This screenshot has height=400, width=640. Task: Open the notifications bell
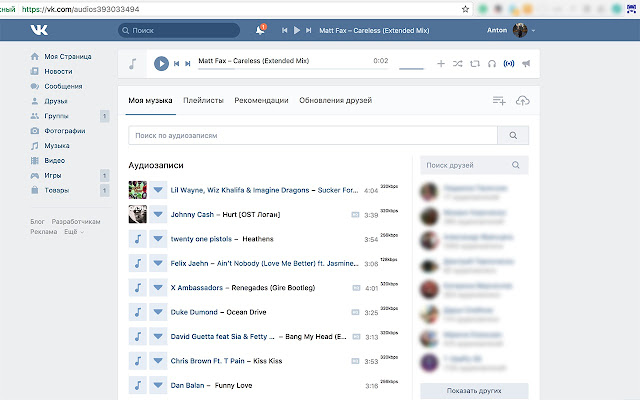[x=260, y=30]
